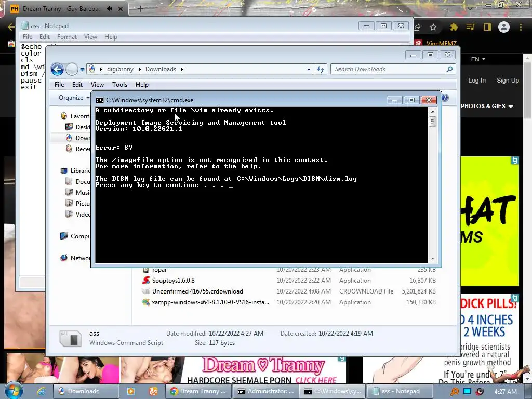Open recent pages dropdown beside Explorer nav arrows
The image size is (532, 399).
tap(82, 69)
